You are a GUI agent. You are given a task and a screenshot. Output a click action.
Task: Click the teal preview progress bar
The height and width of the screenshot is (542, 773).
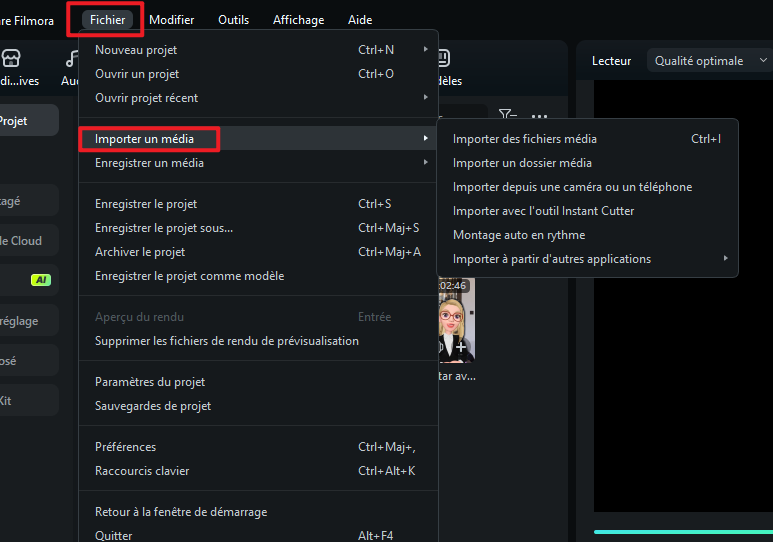tap(683, 532)
